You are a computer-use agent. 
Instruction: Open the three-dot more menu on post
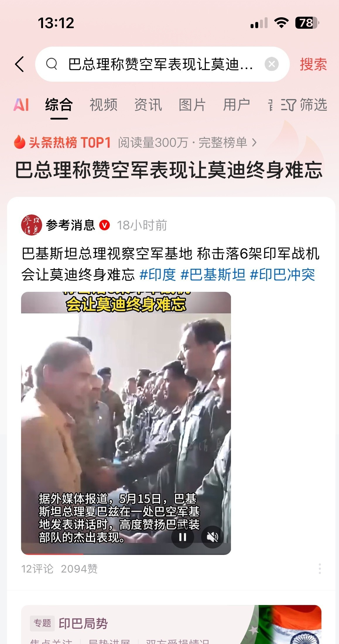point(320,569)
